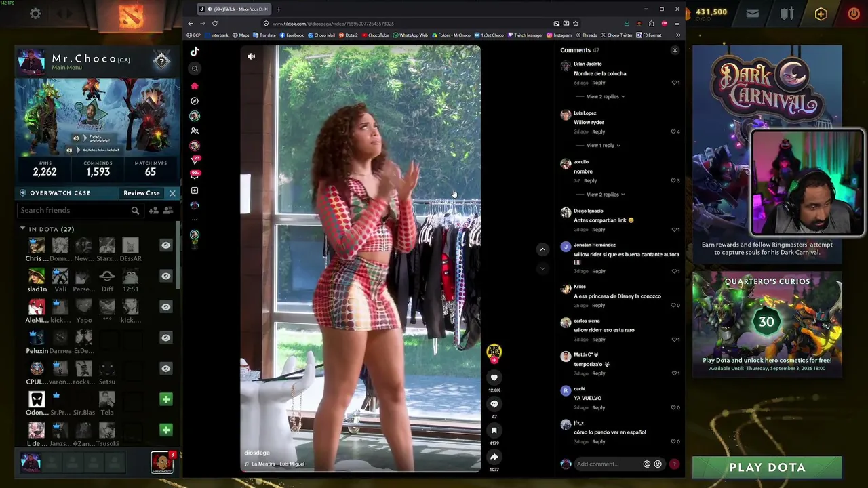Image resolution: width=868 pixels, height=488 pixels.
Task: Open Dota profile help diamond icon
Action: click(161, 62)
